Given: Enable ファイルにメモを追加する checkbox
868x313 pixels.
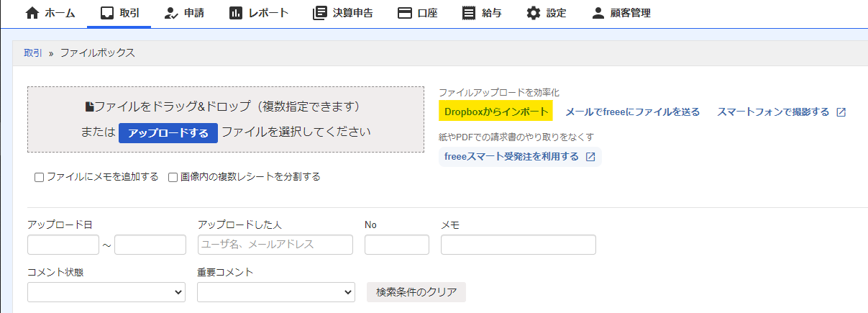Looking at the screenshot, I should pos(40,177).
